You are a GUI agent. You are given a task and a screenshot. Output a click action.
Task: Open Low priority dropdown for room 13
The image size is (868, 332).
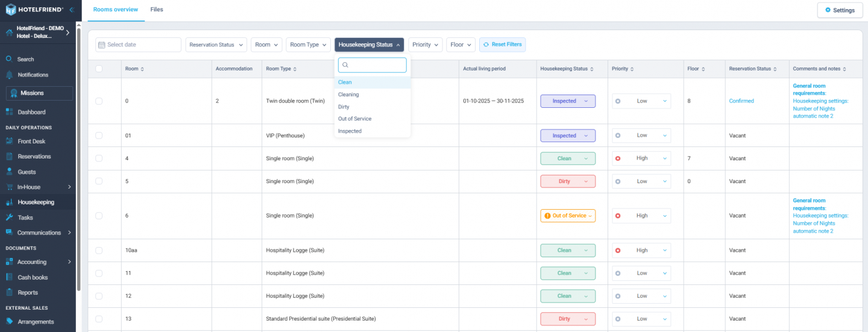point(641,319)
